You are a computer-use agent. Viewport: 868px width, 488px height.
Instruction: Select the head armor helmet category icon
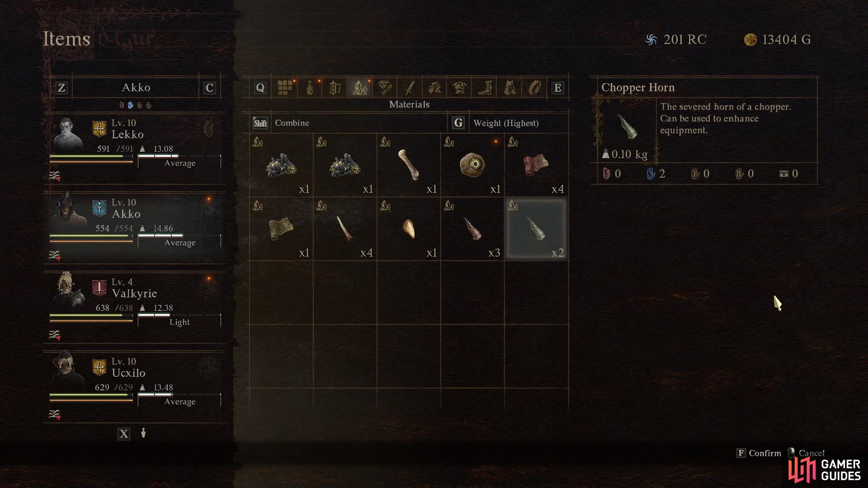point(434,88)
